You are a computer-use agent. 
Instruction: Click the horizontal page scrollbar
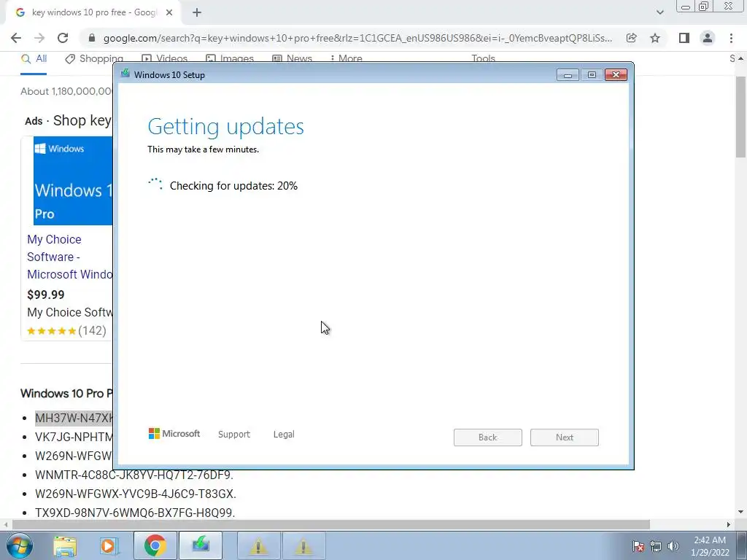click(x=331, y=524)
